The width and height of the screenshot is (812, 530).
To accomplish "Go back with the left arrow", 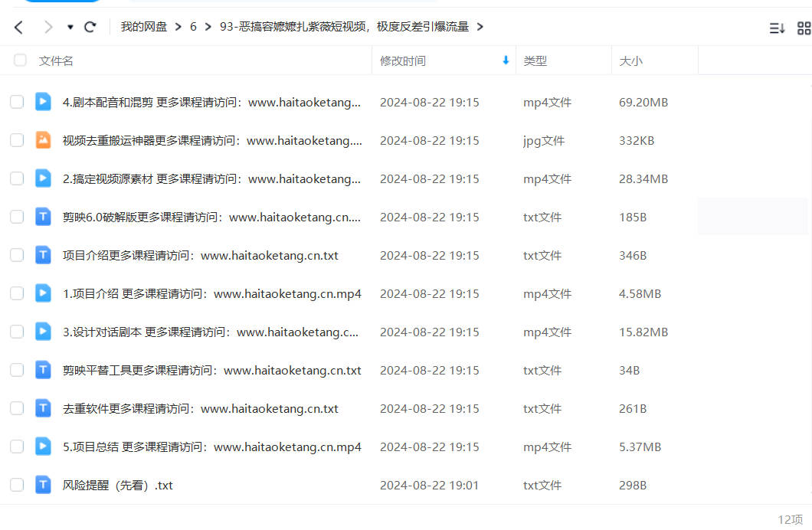I will [x=18, y=27].
